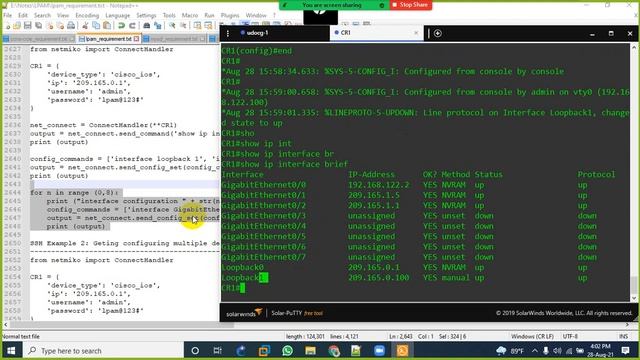The image size is (640, 360).
Task: Click the Cortana circle icon
Action: coord(195,351)
